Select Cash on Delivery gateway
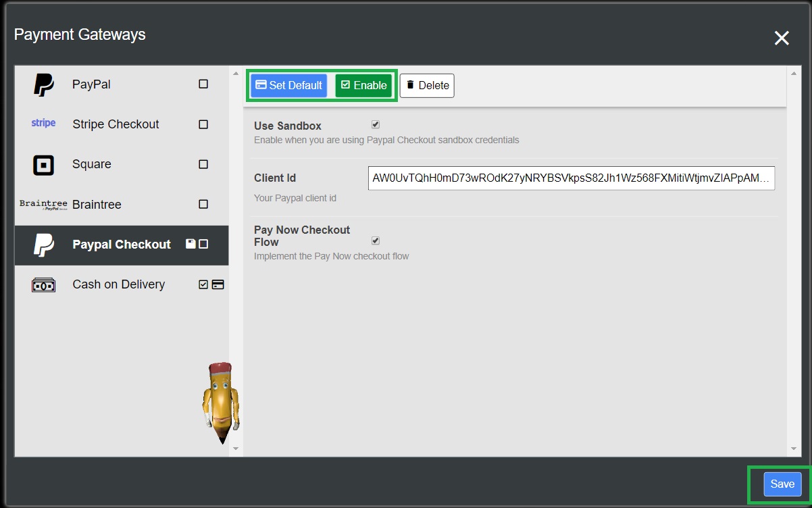812x508 pixels. (x=118, y=284)
